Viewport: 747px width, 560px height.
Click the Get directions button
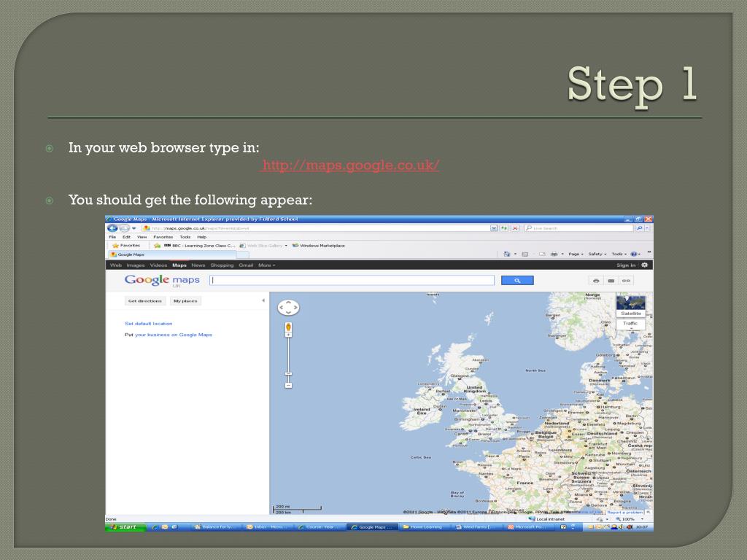point(145,301)
